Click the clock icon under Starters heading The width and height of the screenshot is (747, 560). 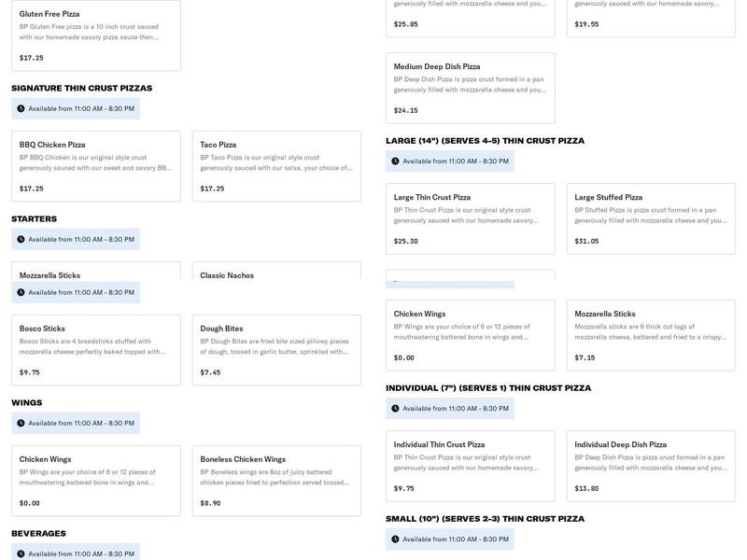point(21,240)
